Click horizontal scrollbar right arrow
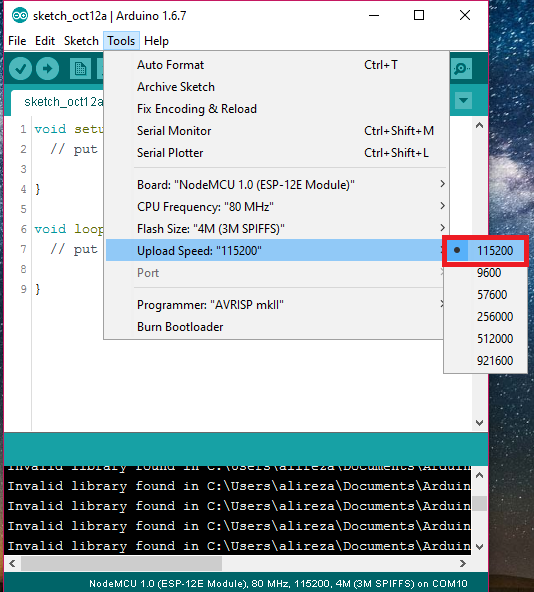This screenshot has width=534, height=592. [463, 563]
